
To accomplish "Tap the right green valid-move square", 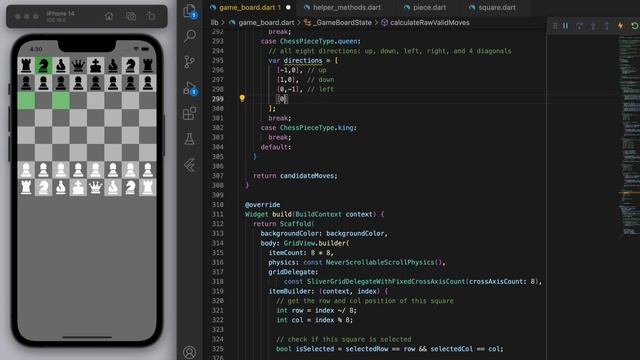I will [61, 100].
